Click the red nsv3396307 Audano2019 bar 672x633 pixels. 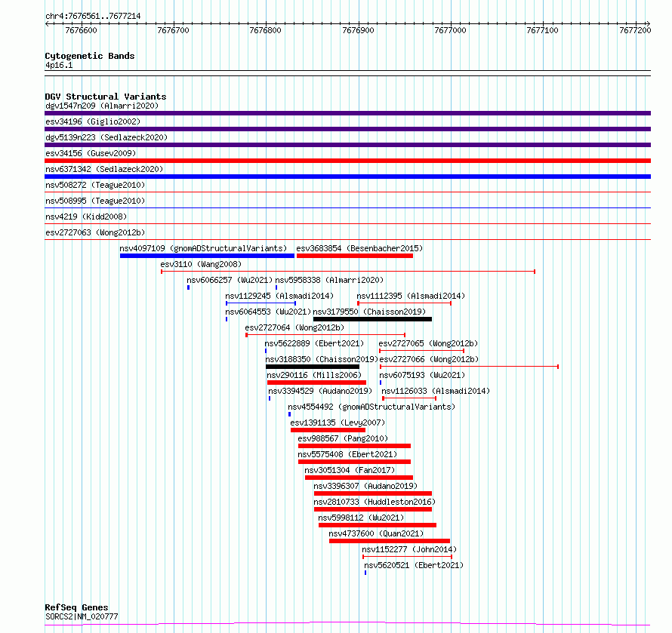point(373,493)
